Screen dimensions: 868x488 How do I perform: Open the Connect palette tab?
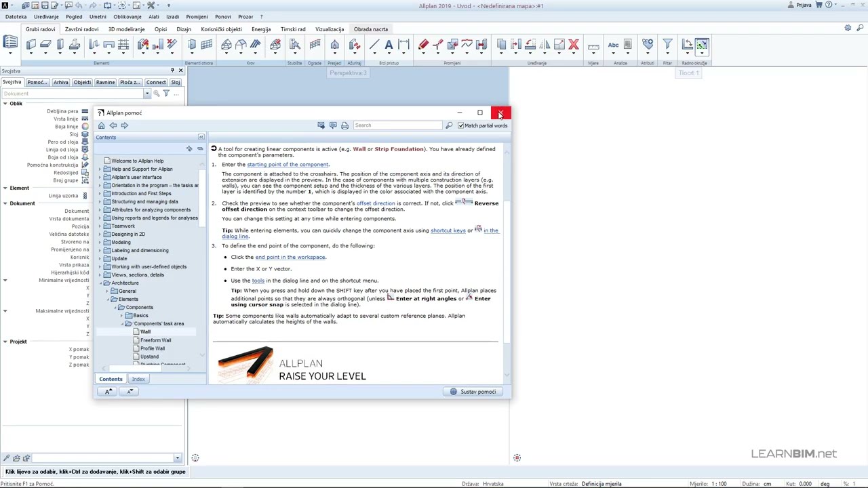pos(156,82)
